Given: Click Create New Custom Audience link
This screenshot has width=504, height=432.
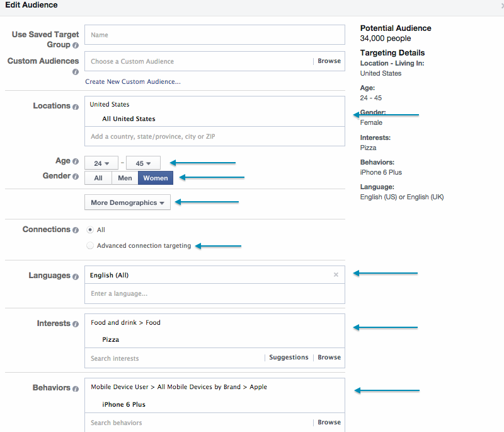Looking at the screenshot, I should (132, 81).
